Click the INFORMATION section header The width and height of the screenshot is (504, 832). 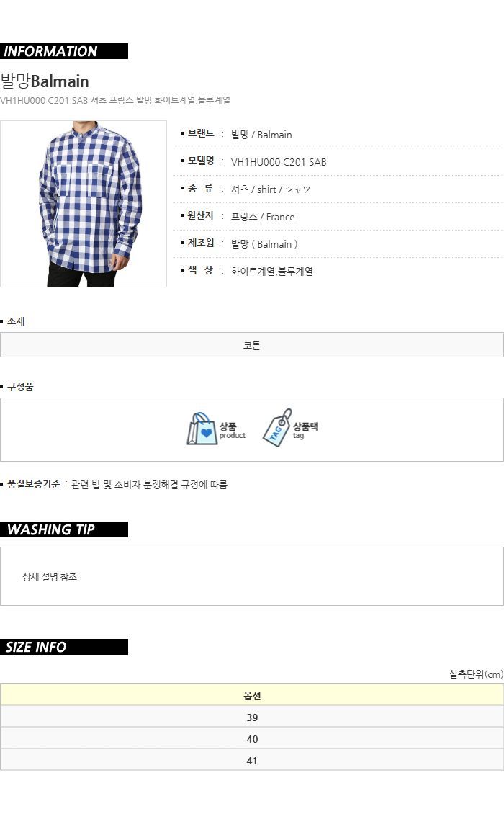click(x=63, y=51)
